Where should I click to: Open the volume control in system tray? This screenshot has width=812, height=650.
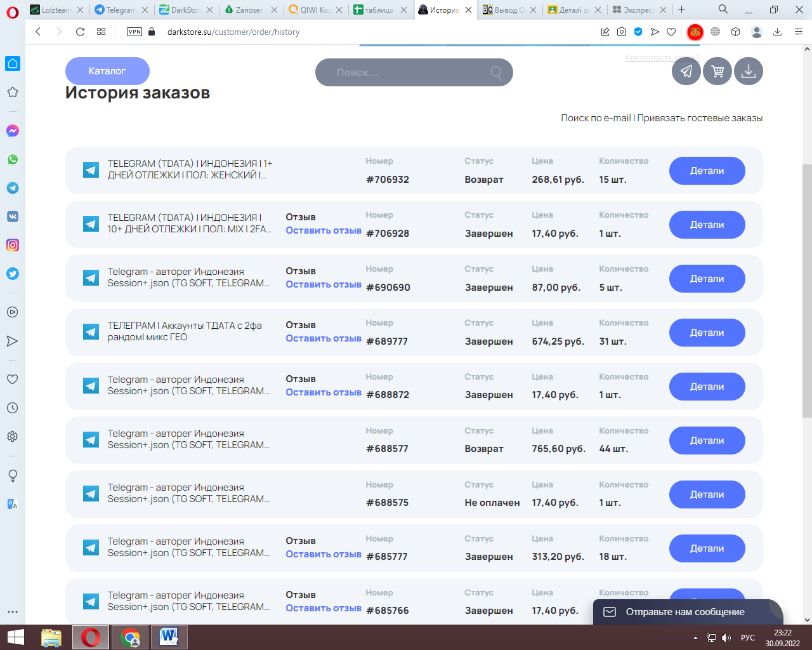726,638
